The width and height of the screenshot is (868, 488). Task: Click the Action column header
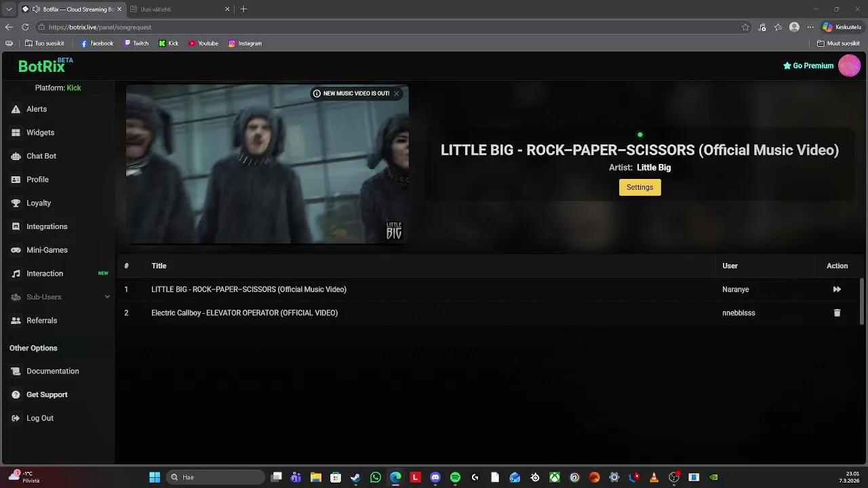point(837,266)
